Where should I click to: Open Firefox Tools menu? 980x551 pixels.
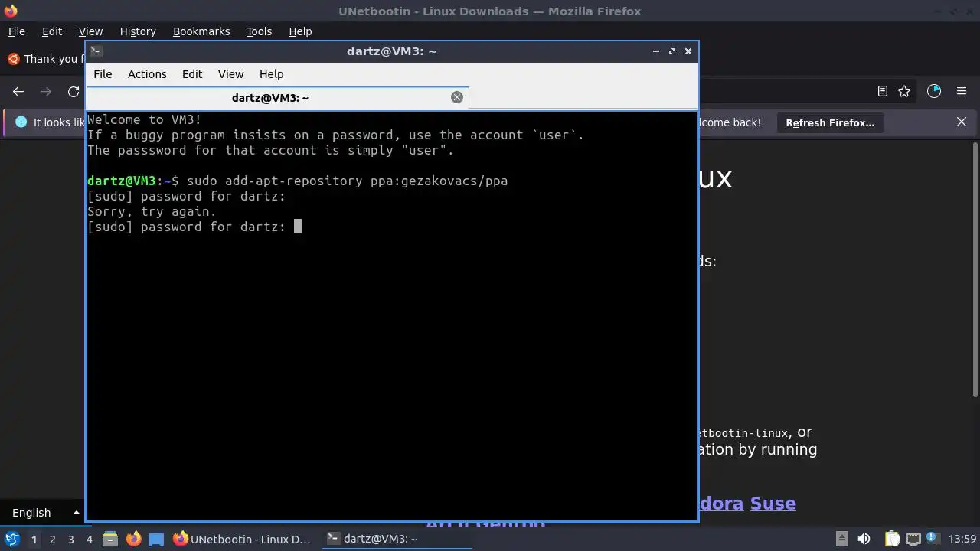coord(259,31)
